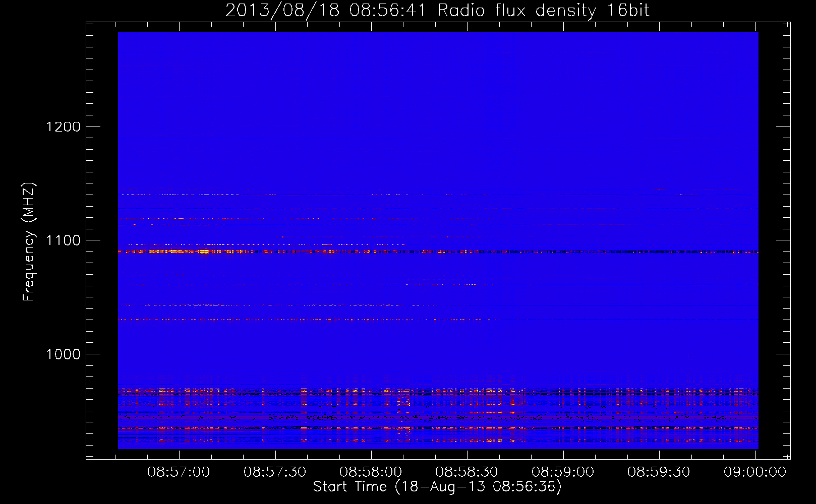816x504 pixels.
Task: Click the 08:59:30 time tick label
Action: [659, 472]
